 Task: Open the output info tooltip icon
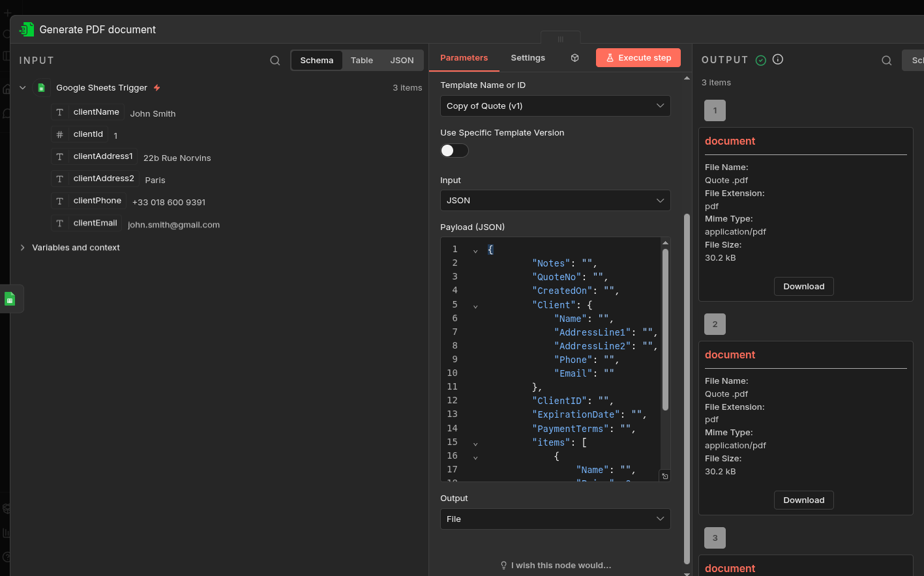point(777,59)
